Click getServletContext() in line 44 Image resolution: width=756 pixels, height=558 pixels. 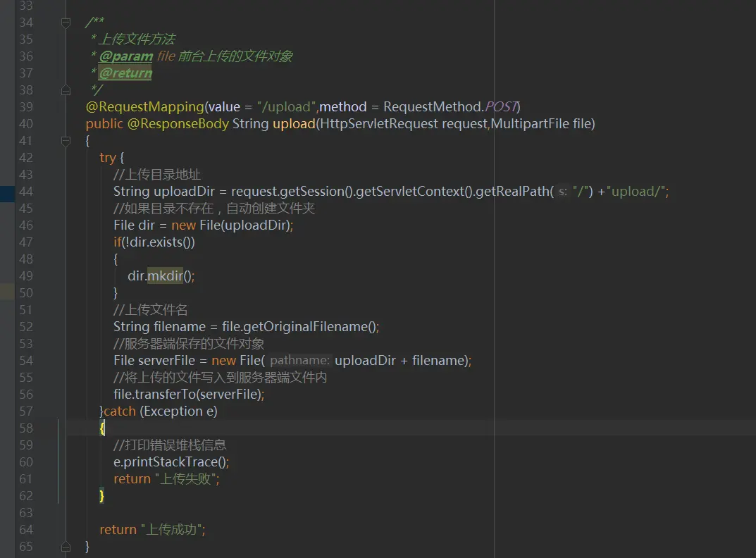(x=414, y=192)
